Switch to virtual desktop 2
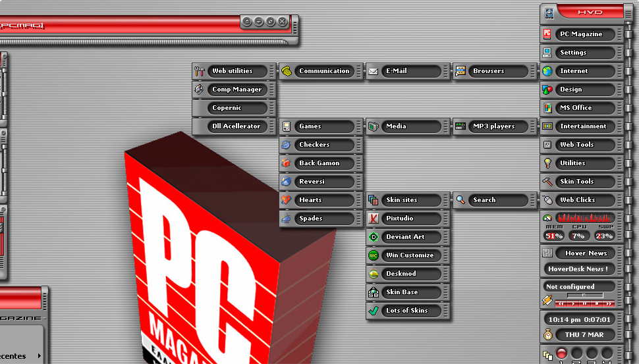639x364 pixels. 576,353
